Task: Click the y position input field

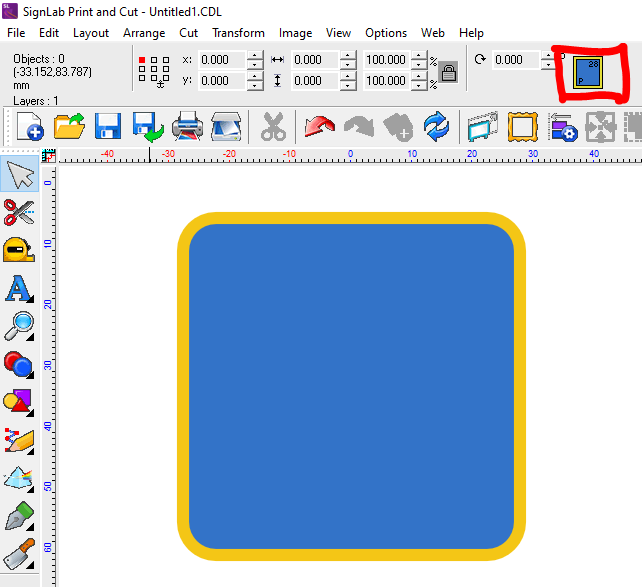Action: coord(222,81)
